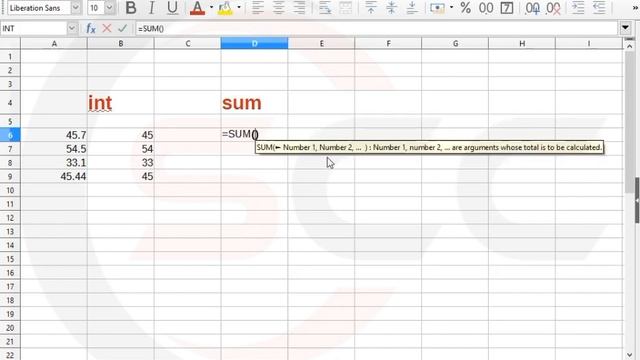Click cell containing 45.44
640x360 pixels.
(54, 176)
